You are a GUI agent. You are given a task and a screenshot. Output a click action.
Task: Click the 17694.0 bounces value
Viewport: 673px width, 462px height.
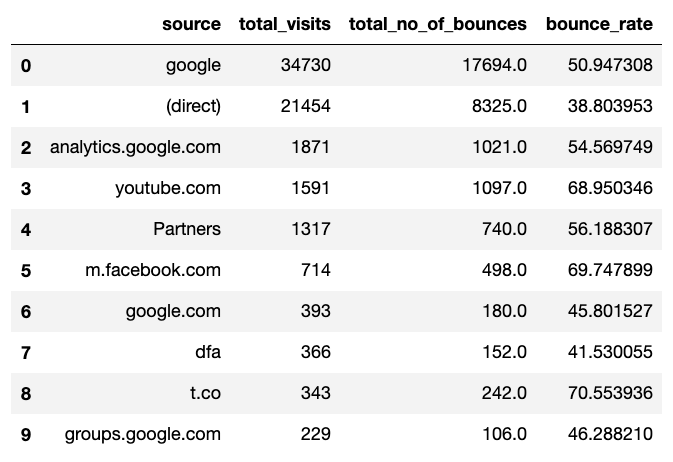click(x=494, y=65)
